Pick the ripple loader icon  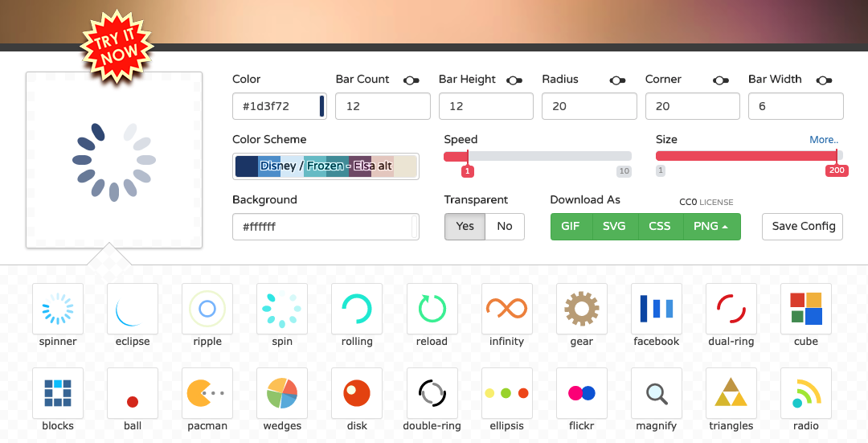207,309
